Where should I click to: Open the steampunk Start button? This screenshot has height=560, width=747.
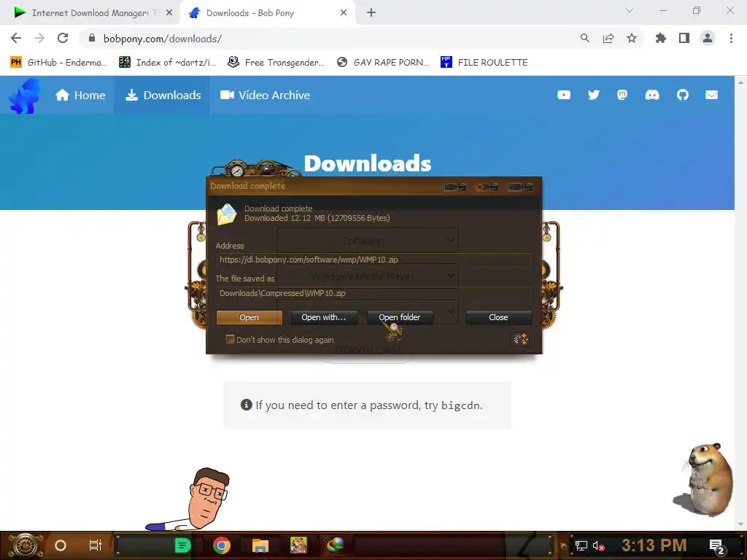26,545
